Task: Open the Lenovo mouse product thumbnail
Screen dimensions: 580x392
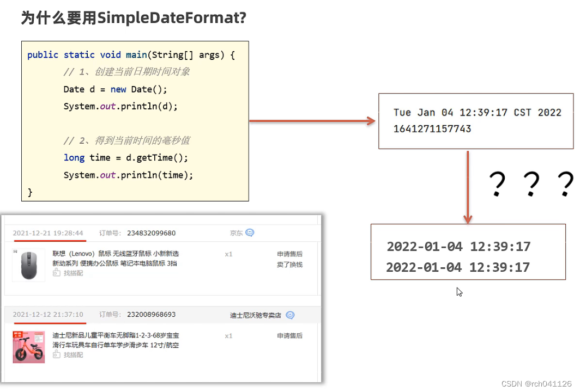Action: 29,265
